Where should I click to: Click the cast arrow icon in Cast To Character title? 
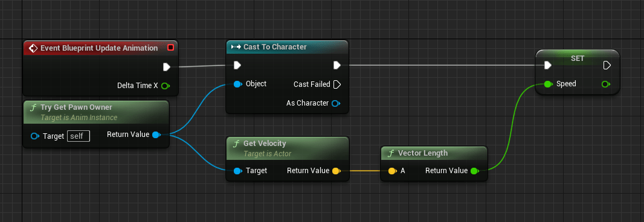point(236,47)
